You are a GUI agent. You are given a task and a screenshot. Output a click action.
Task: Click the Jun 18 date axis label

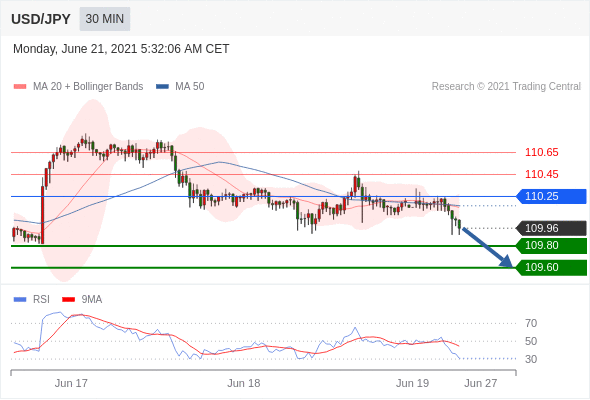point(243,383)
